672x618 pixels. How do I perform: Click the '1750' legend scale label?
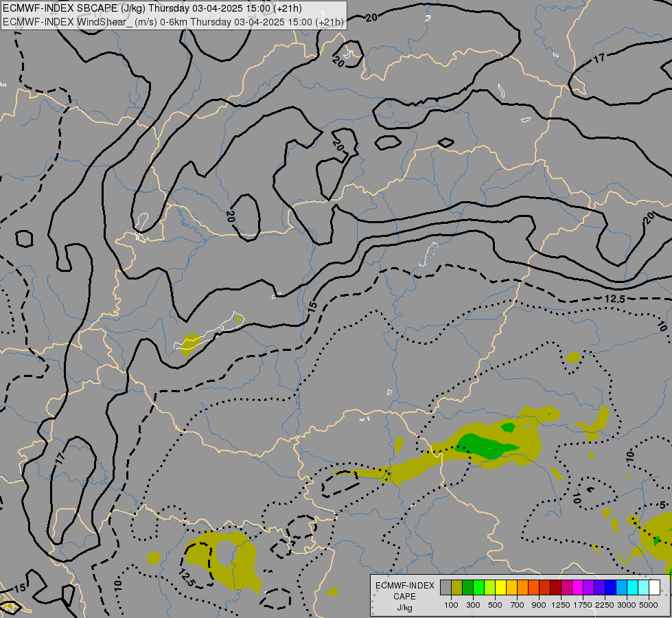[x=583, y=605]
